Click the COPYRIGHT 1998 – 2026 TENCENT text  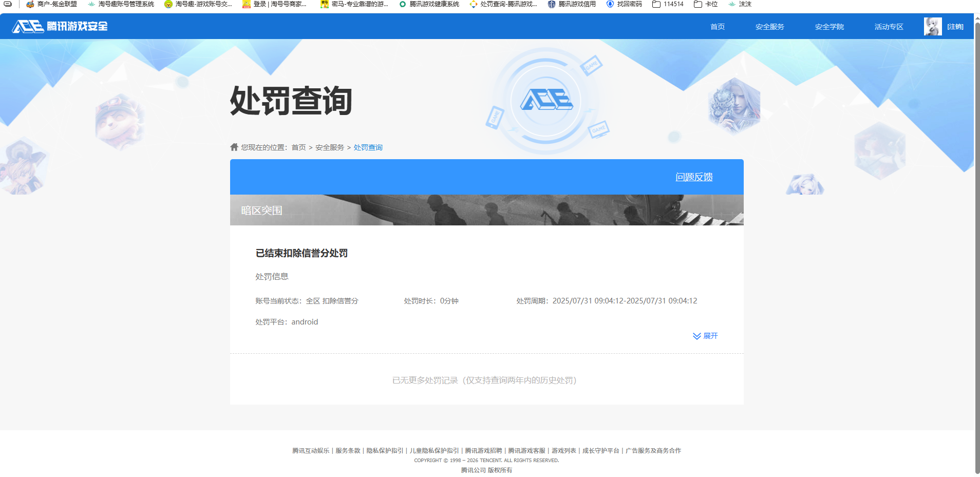pyautogui.click(x=486, y=461)
